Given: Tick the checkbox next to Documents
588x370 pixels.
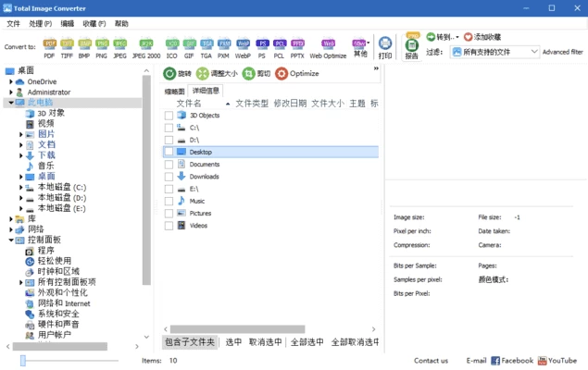Looking at the screenshot, I should [x=169, y=165].
